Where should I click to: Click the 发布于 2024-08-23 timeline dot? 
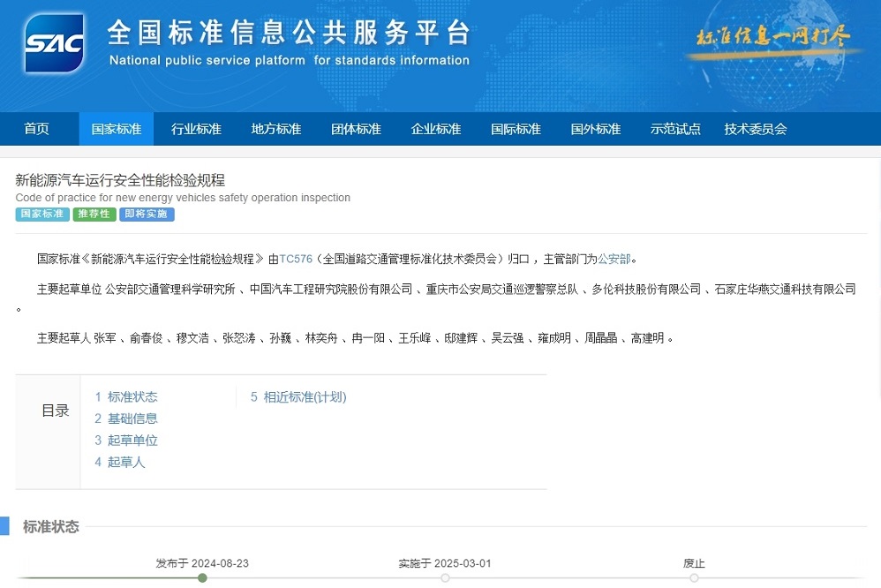[x=202, y=578]
